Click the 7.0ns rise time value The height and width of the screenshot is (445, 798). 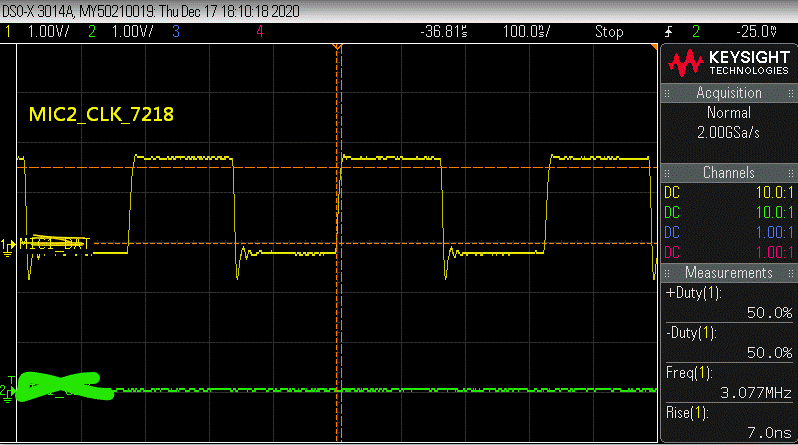pos(769,433)
